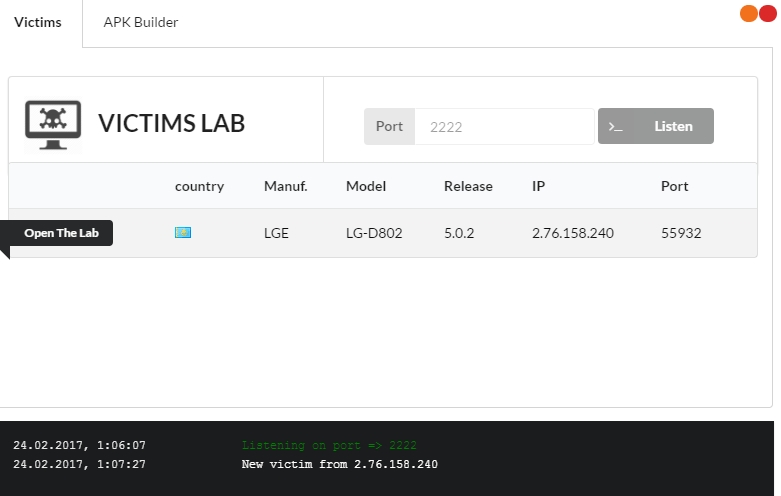Viewport: 781px width, 496px height.
Task: Click the Listen button label
Action: tap(672, 127)
